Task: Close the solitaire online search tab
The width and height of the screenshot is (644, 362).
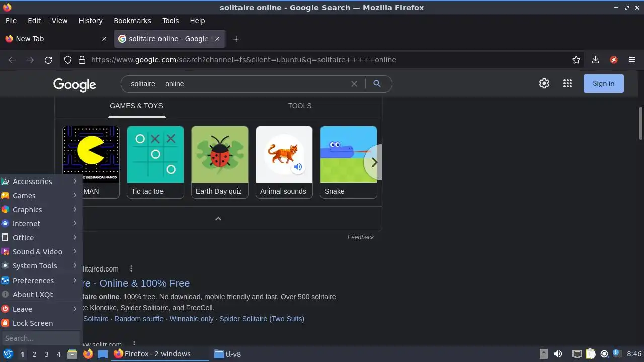Action: (218, 39)
